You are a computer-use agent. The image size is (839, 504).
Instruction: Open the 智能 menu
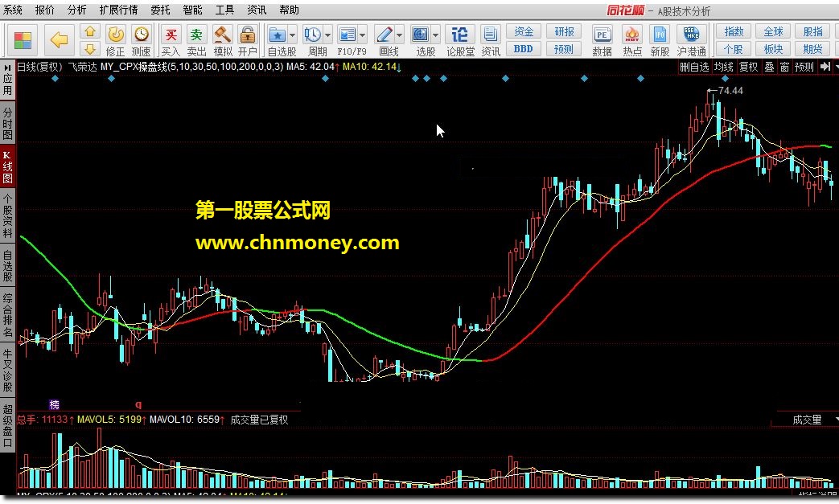click(x=192, y=10)
